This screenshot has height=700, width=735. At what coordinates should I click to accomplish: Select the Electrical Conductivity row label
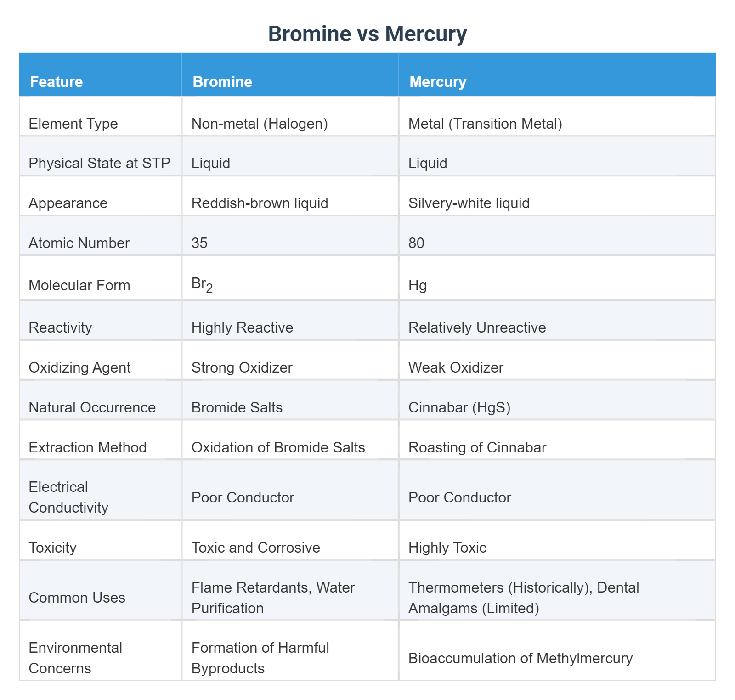[x=100, y=490]
